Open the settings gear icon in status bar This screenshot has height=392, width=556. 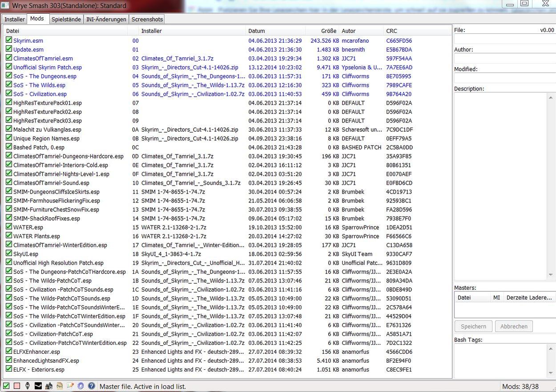coord(81,386)
